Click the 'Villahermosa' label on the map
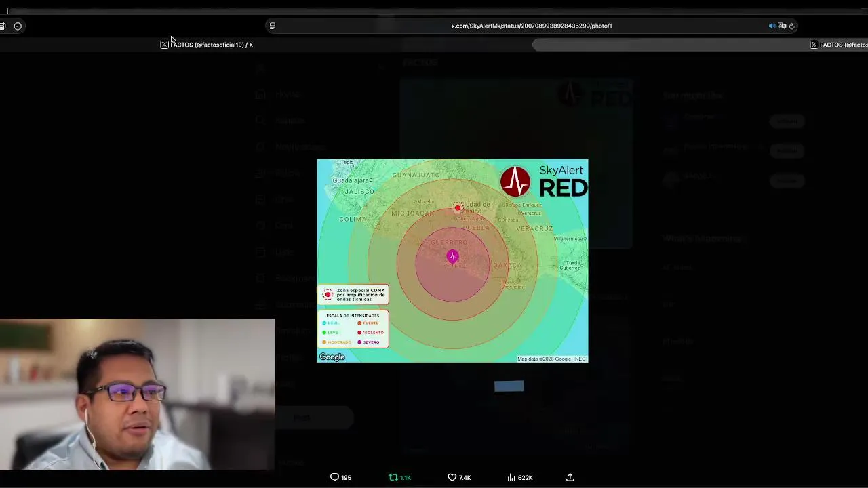The width and height of the screenshot is (868, 488). tap(570, 239)
